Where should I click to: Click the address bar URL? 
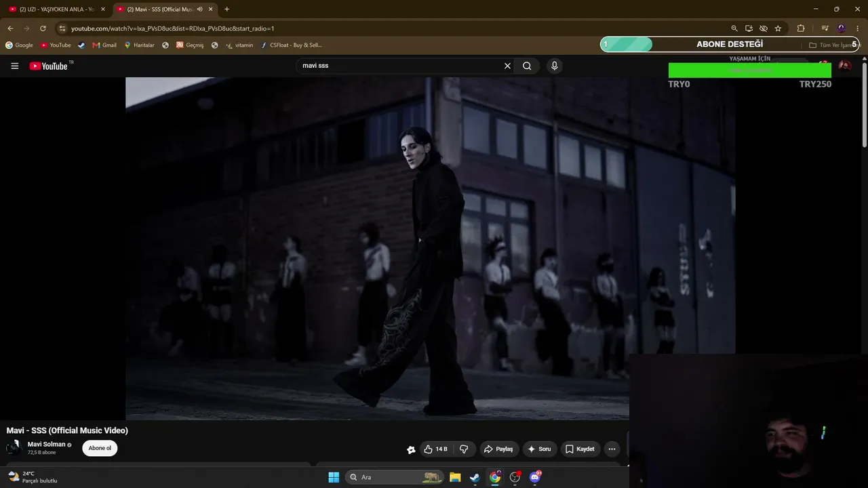click(x=173, y=28)
